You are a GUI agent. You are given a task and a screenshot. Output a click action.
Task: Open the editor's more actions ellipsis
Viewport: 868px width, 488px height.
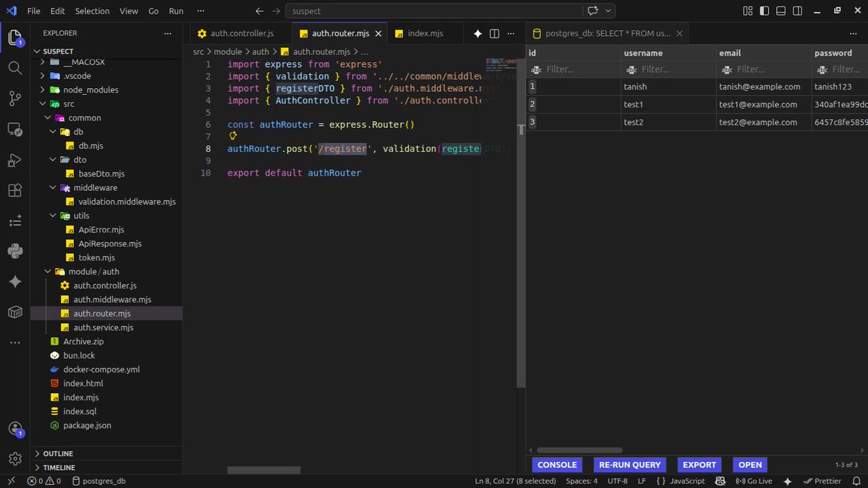tap(511, 33)
